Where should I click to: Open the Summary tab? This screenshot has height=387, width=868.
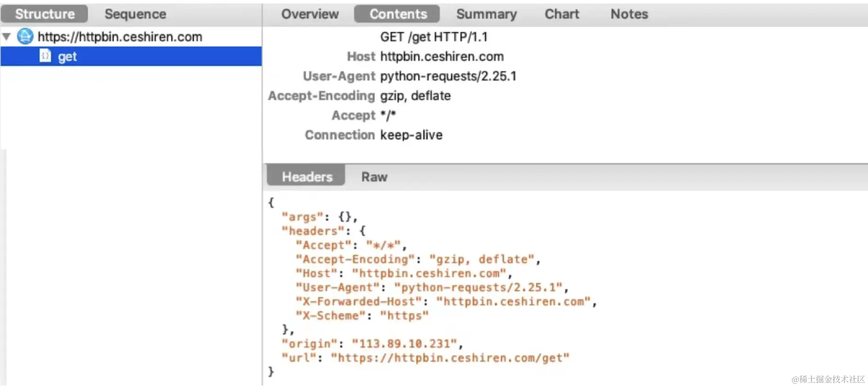[x=486, y=14]
